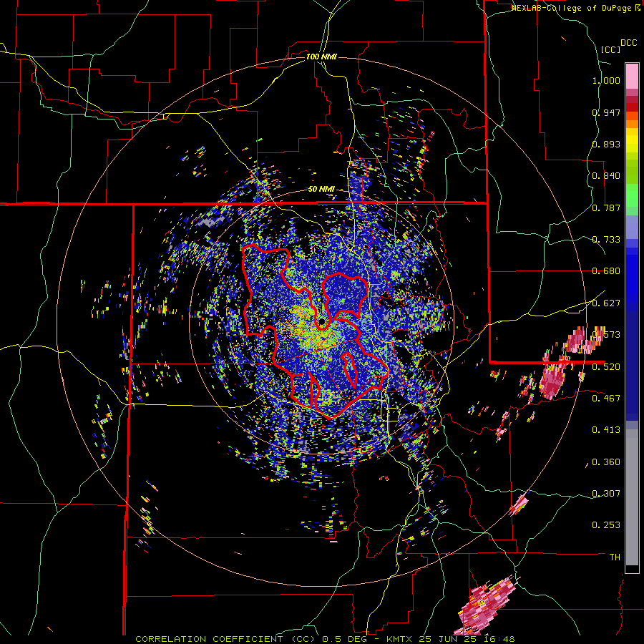The width and height of the screenshot is (644, 644).
Task: Click the KMTX radar site identifier
Action: [x=401, y=639]
